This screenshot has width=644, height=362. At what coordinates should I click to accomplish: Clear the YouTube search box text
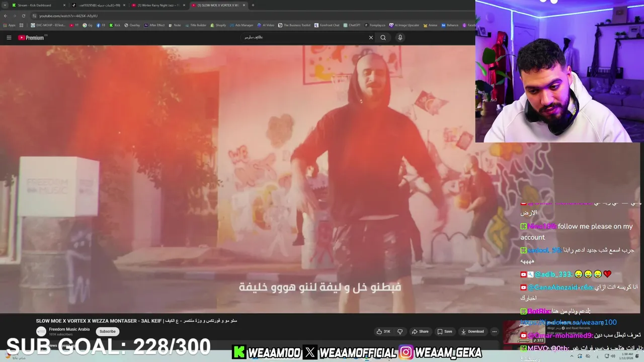click(x=371, y=37)
